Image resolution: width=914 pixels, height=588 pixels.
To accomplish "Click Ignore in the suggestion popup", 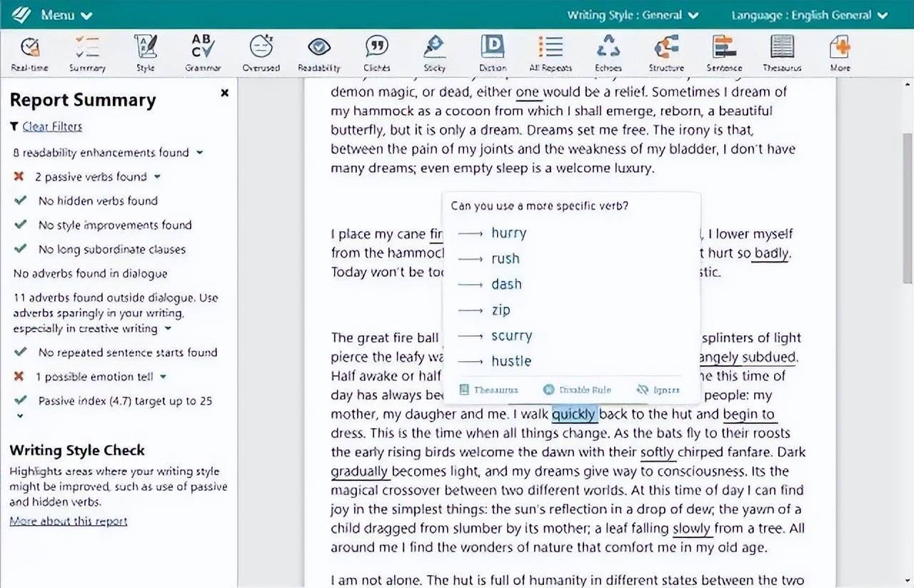I will (x=658, y=390).
